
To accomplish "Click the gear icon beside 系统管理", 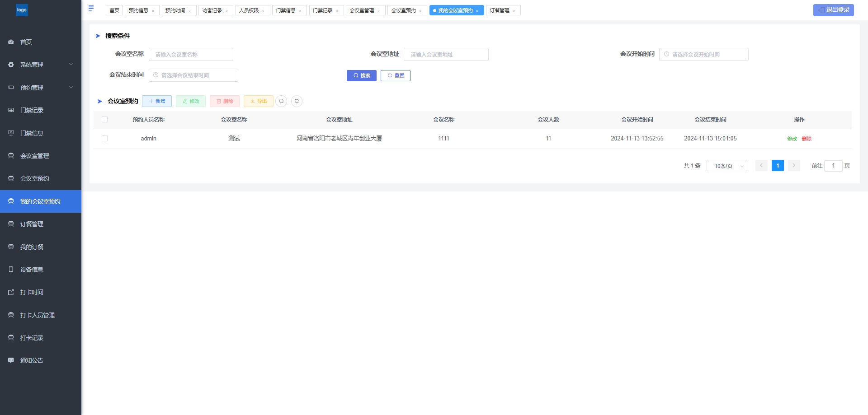I will [x=11, y=65].
